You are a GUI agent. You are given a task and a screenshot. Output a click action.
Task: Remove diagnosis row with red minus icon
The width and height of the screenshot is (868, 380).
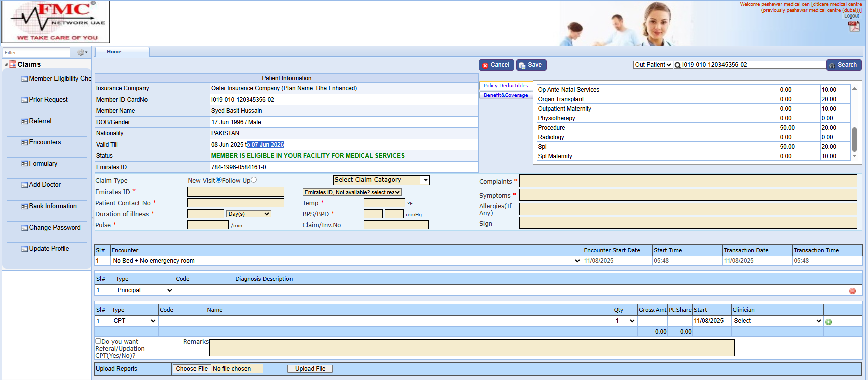tap(852, 291)
